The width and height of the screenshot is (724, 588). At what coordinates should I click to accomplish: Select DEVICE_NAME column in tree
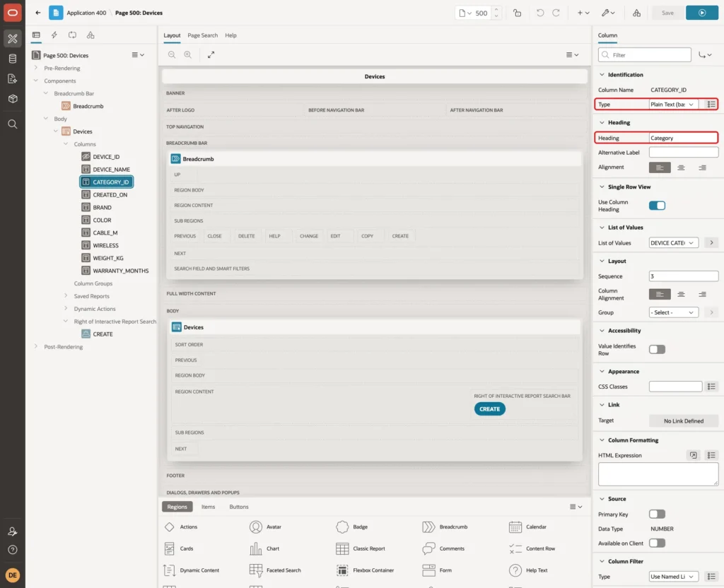111,170
